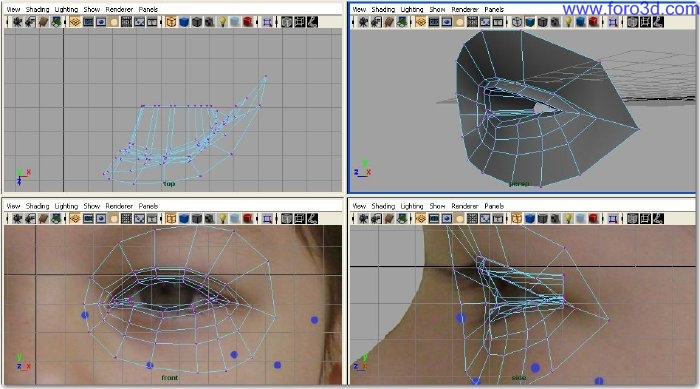Click Use All Lights bulb in persp panel
This screenshot has width=700, height=389.
click(568, 21)
